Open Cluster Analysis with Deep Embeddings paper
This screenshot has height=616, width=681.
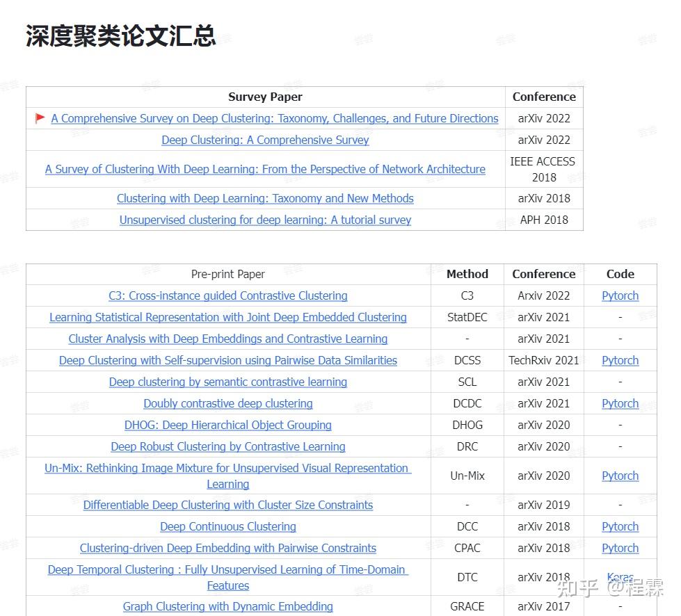click(228, 339)
